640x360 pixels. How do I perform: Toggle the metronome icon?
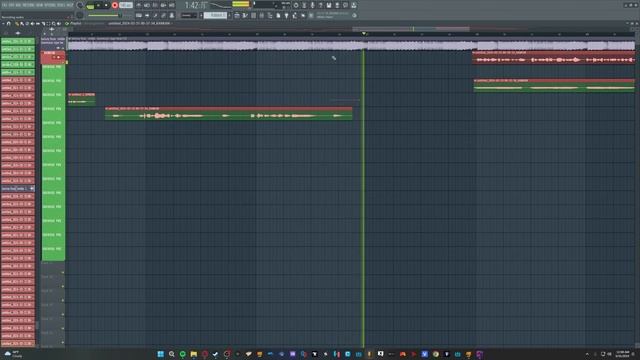tap(139, 5)
